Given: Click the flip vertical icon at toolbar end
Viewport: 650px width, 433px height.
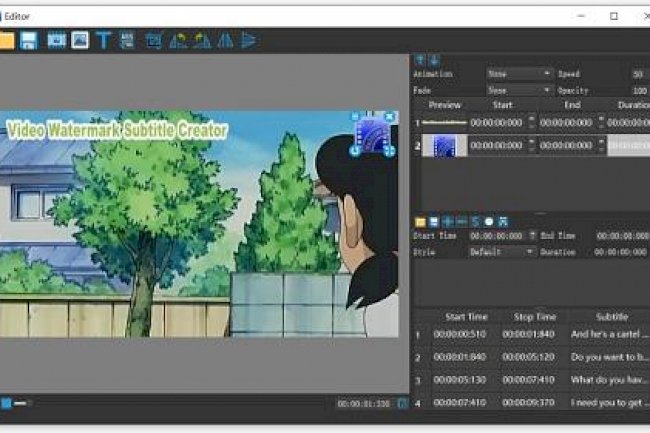Looking at the screenshot, I should coord(249,41).
